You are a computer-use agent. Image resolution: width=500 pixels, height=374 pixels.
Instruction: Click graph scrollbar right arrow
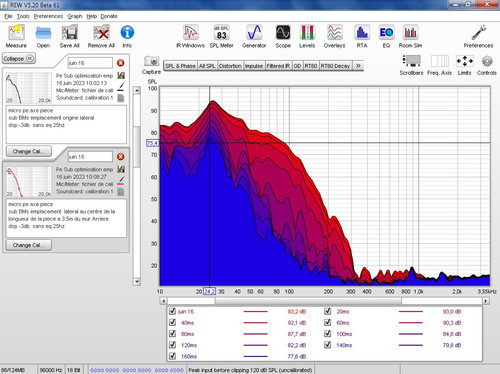(486, 301)
